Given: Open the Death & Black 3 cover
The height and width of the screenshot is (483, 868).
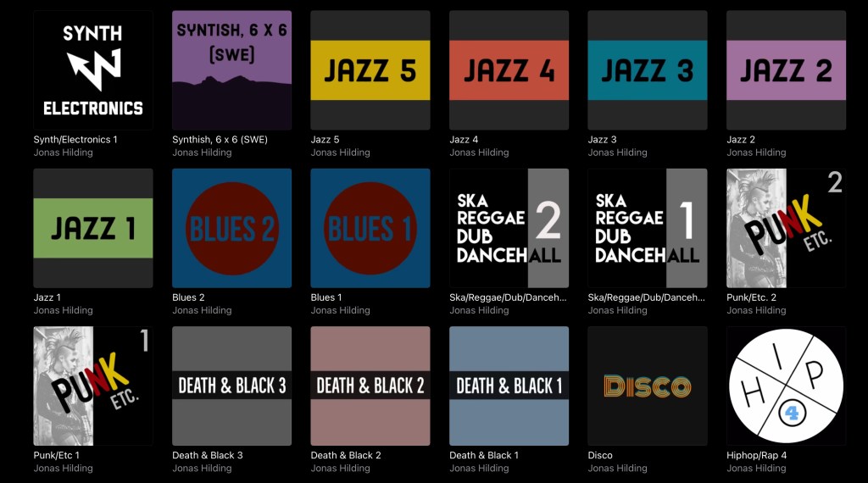Looking at the screenshot, I should click(231, 386).
